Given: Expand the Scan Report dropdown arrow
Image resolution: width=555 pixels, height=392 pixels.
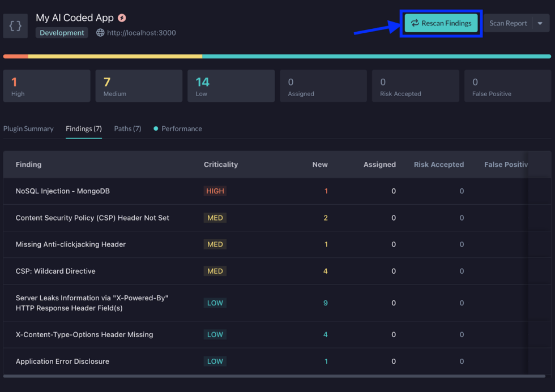Looking at the screenshot, I should coord(540,23).
